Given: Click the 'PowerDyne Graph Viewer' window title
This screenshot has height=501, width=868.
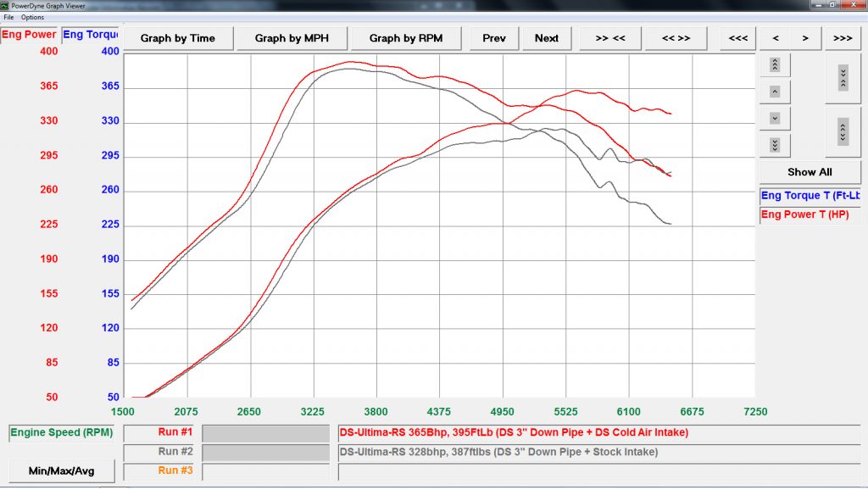Looking at the screenshot, I should [48, 6].
